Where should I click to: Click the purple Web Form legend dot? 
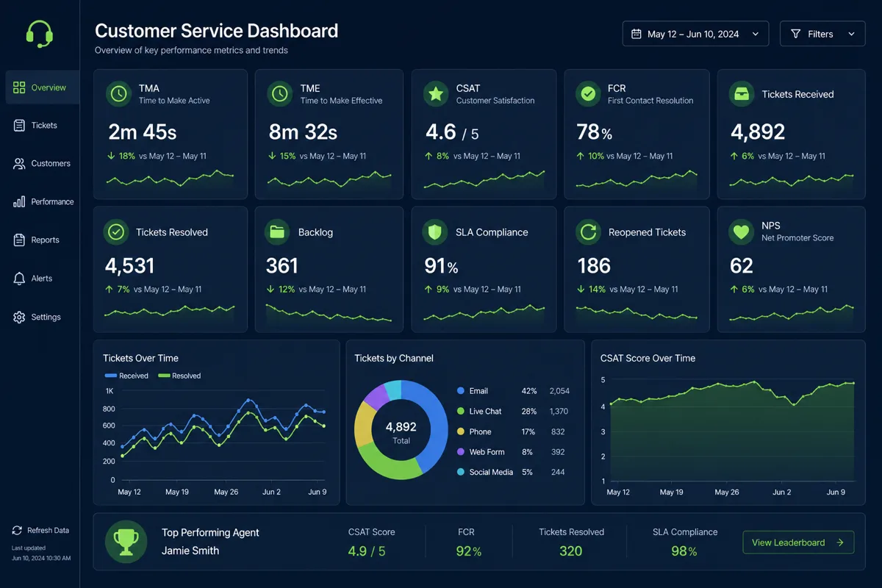[461, 452]
